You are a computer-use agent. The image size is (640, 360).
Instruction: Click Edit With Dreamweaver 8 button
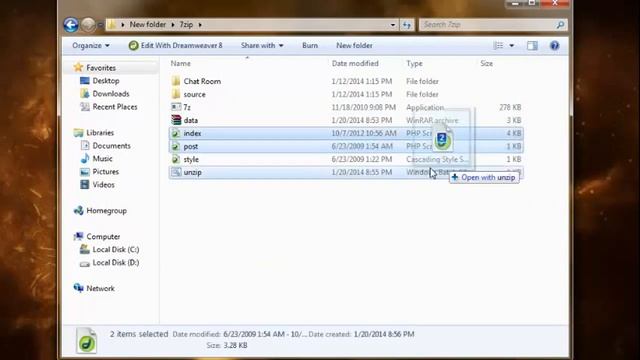coord(176,45)
